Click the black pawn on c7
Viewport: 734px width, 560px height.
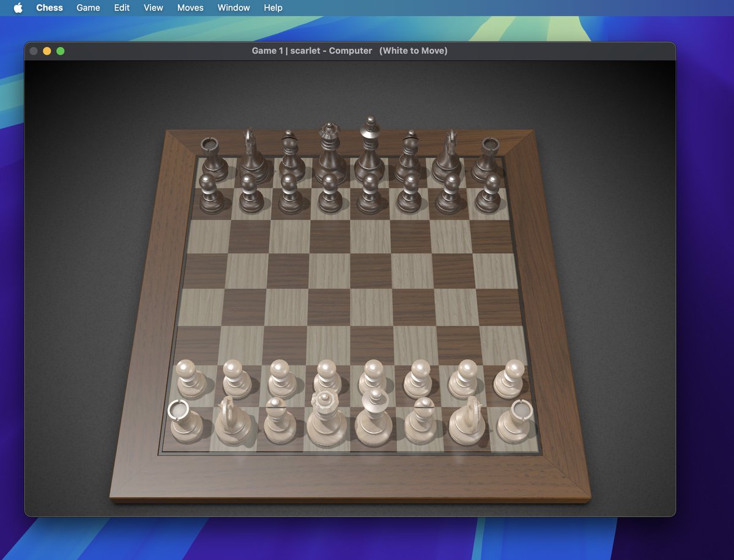(x=291, y=194)
